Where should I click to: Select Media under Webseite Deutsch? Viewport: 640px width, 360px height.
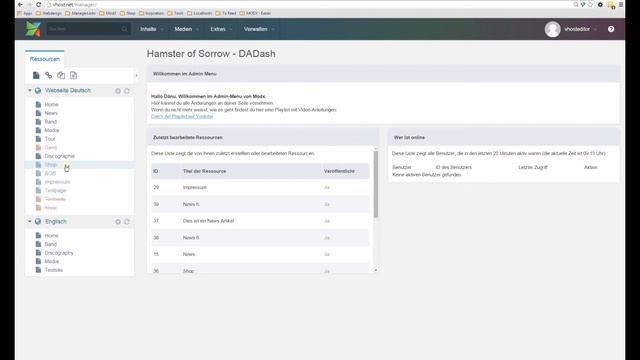tap(51, 130)
